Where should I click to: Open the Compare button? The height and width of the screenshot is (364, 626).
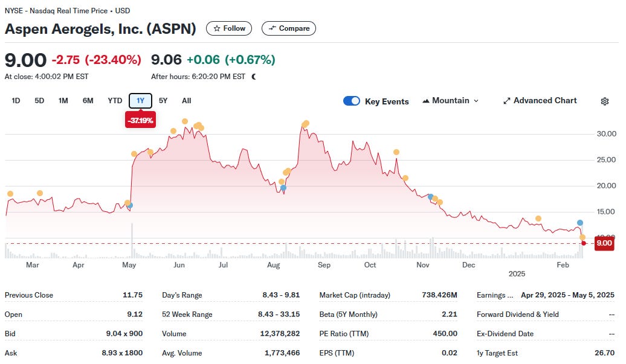click(x=289, y=28)
